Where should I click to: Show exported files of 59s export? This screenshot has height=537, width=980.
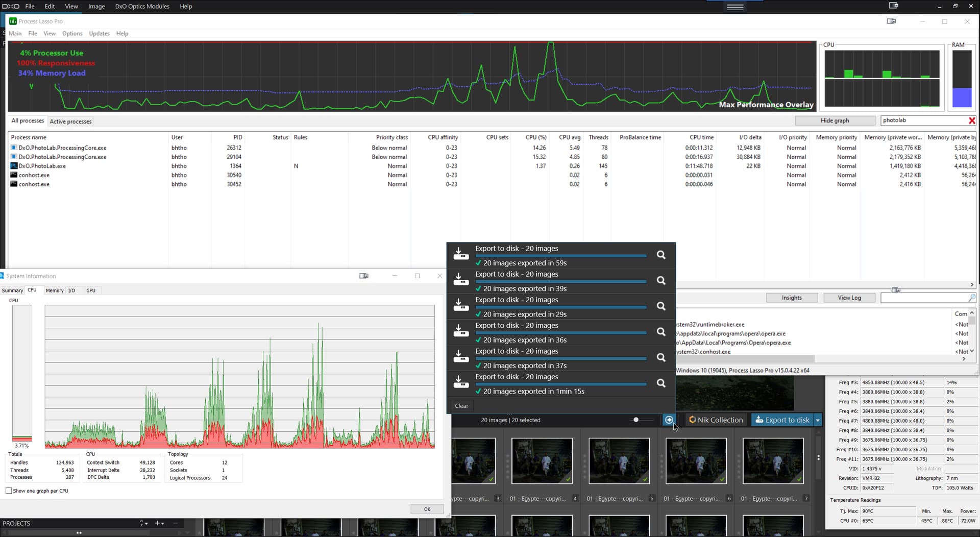[661, 255]
